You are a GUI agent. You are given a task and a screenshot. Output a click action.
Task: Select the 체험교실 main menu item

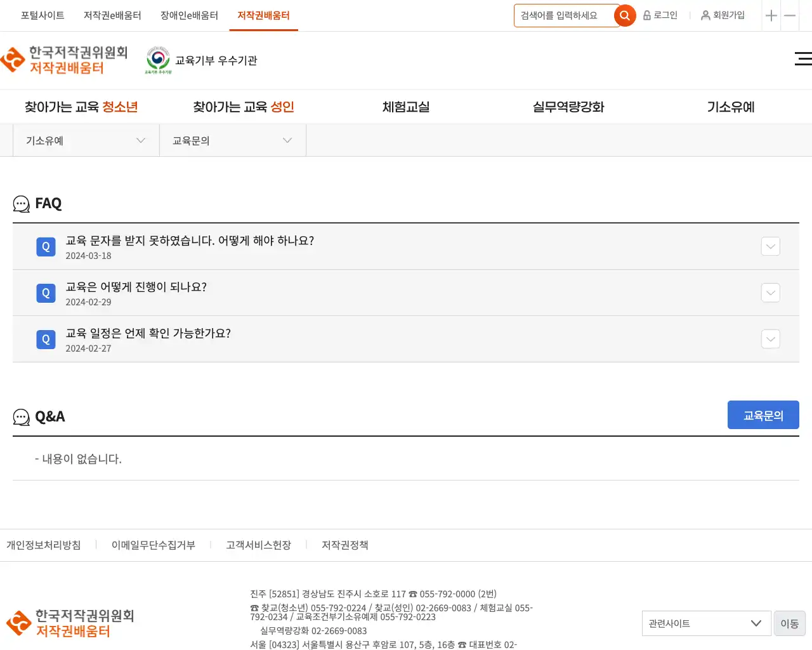406,107
